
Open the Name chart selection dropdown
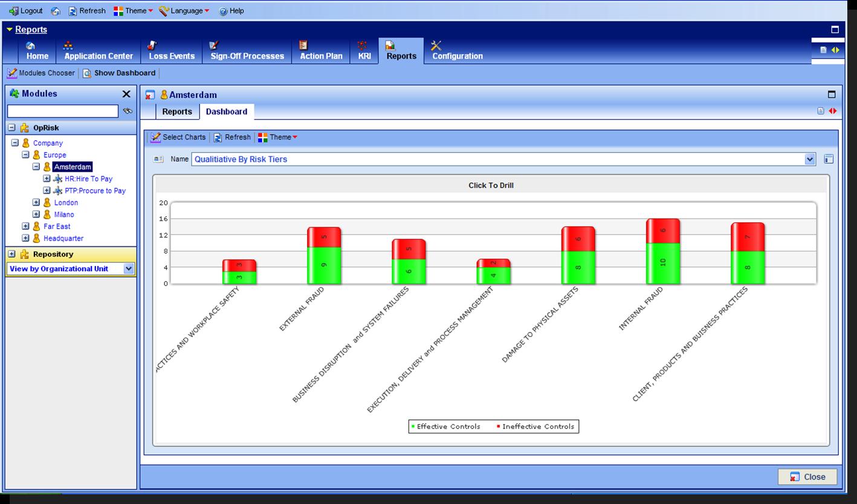(x=810, y=160)
